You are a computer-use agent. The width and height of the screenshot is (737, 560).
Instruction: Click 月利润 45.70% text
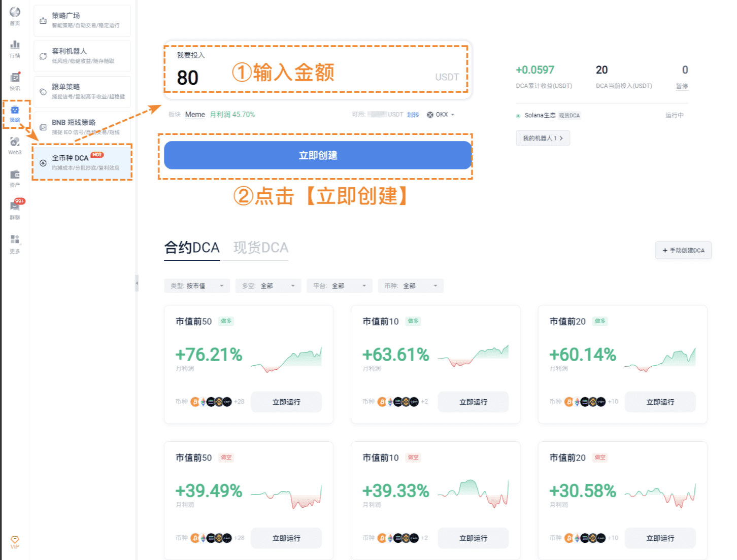(x=232, y=115)
